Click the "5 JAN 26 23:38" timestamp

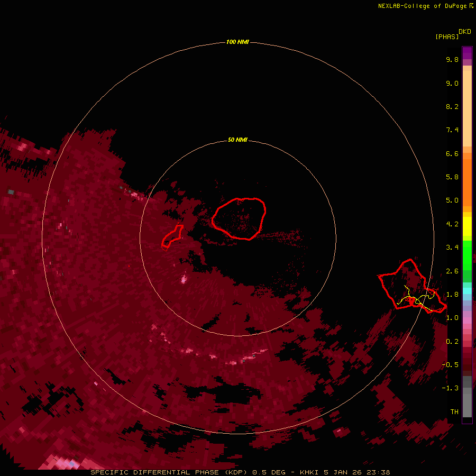pos(356,472)
